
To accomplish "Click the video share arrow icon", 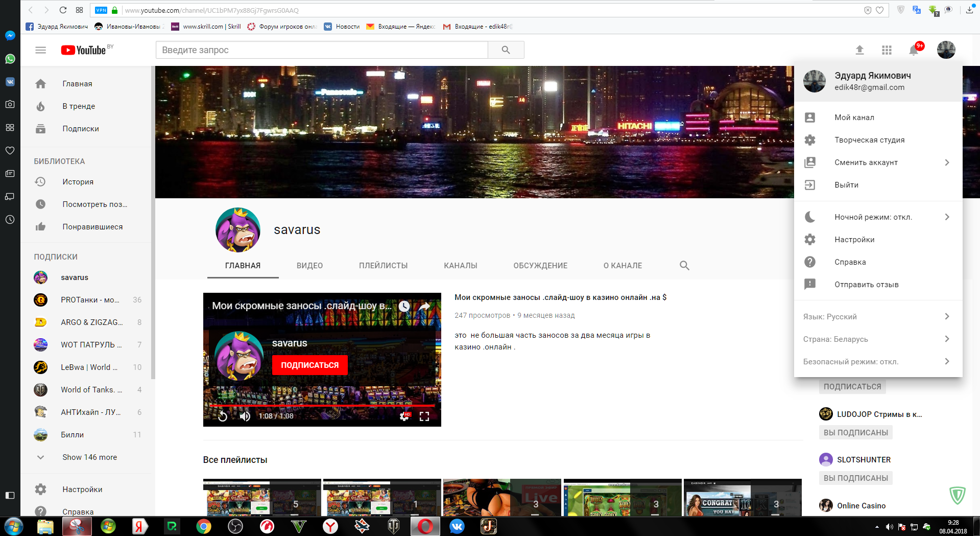I will (x=424, y=307).
